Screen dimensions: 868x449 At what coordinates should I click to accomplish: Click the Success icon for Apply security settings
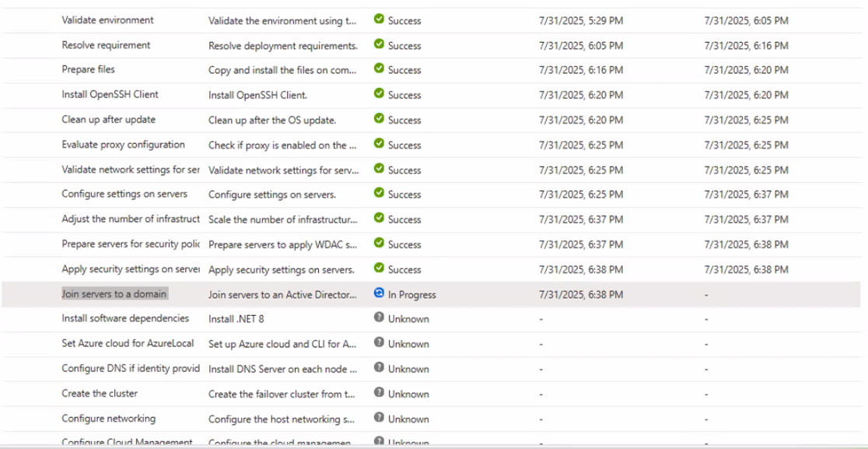(380, 269)
